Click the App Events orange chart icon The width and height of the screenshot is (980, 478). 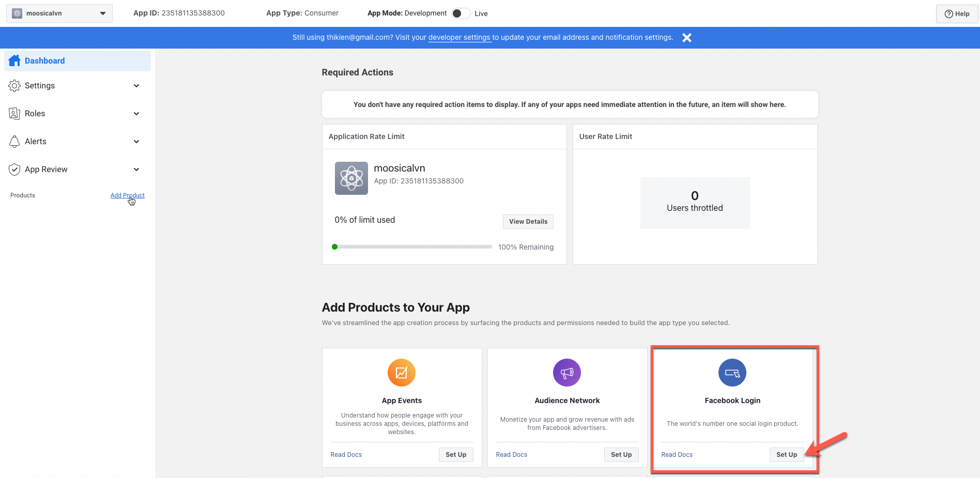click(x=402, y=373)
